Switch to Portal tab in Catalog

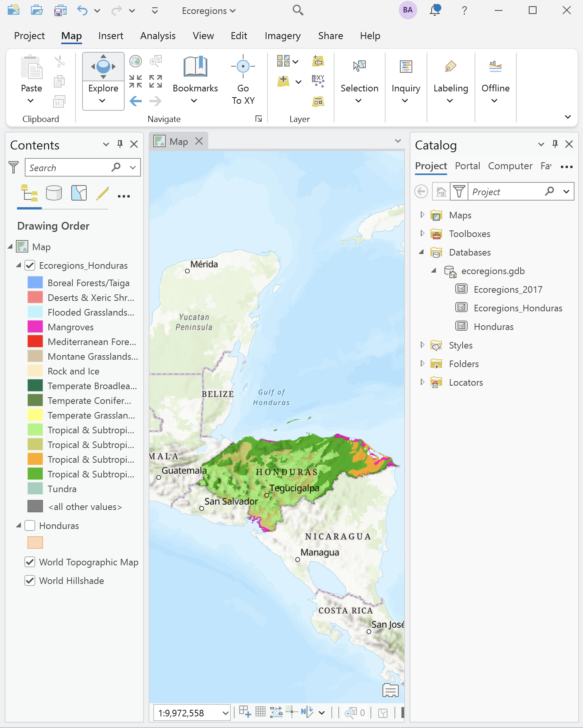pyautogui.click(x=467, y=166)
